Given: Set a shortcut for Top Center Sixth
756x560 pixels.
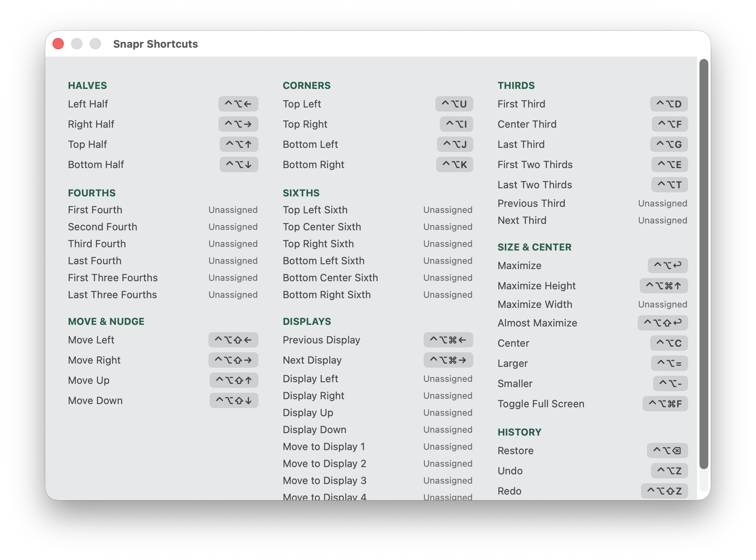Looking at the screenshot, I should tap(448, 227).
